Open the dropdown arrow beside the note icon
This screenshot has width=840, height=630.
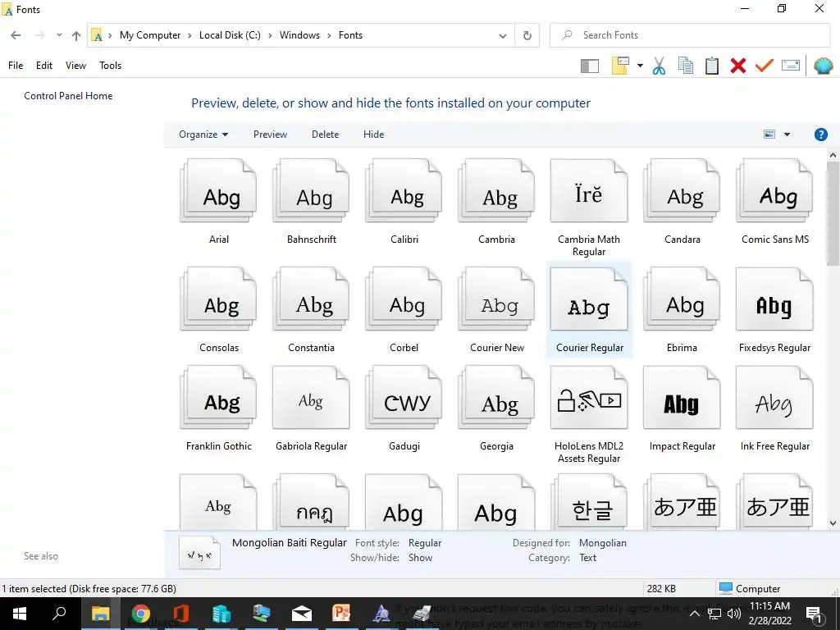[640, 66]
